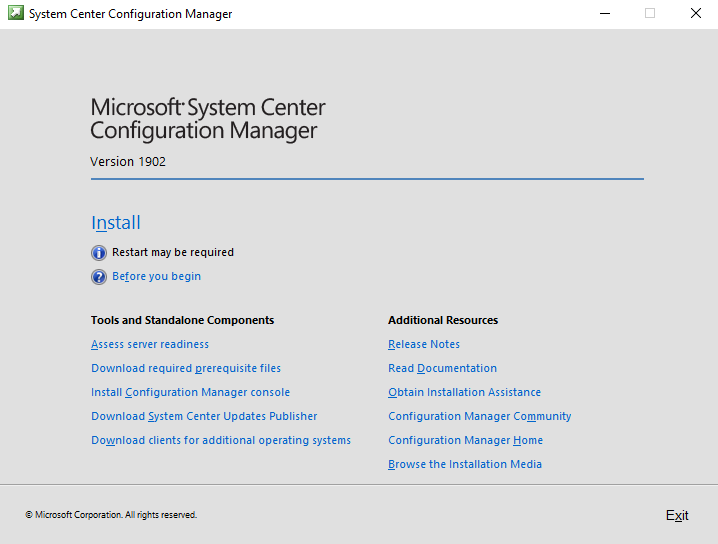Open Read Documentation
718x544 pixels.
click(x=443, y=368)
